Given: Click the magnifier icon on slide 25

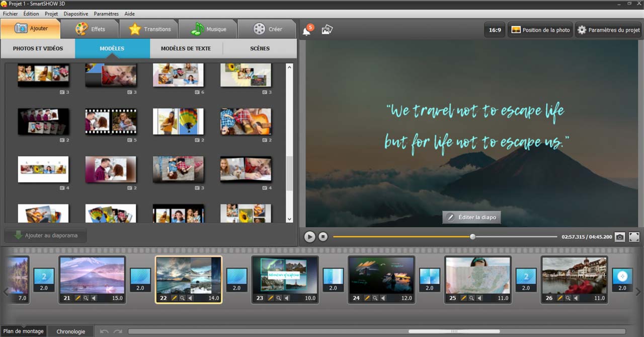Looking at the screenshot, I should coord(471,298).
